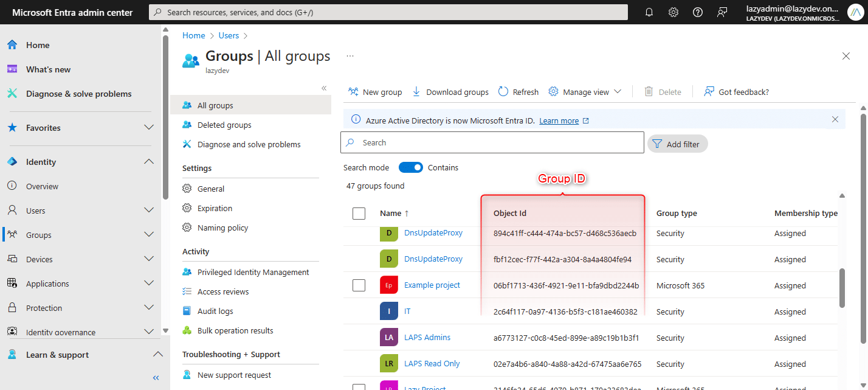
Task: Open the feedback icon in top bar
Action: [722, 12]
